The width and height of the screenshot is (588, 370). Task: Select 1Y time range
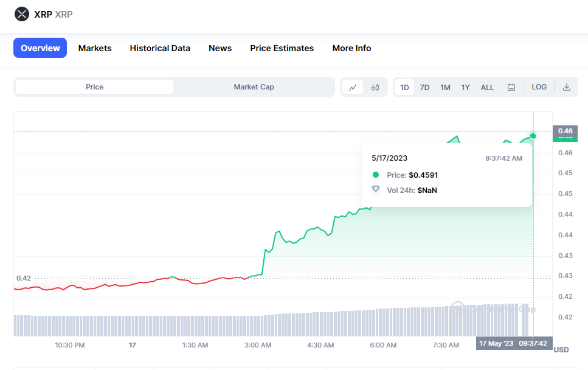click(x=465, y=88)
